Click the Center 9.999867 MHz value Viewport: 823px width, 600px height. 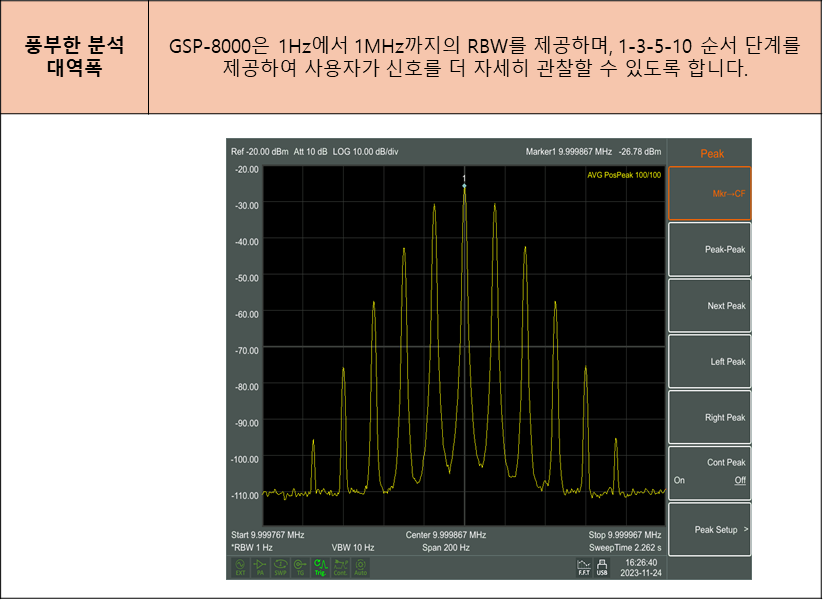(x=446, y=535)
